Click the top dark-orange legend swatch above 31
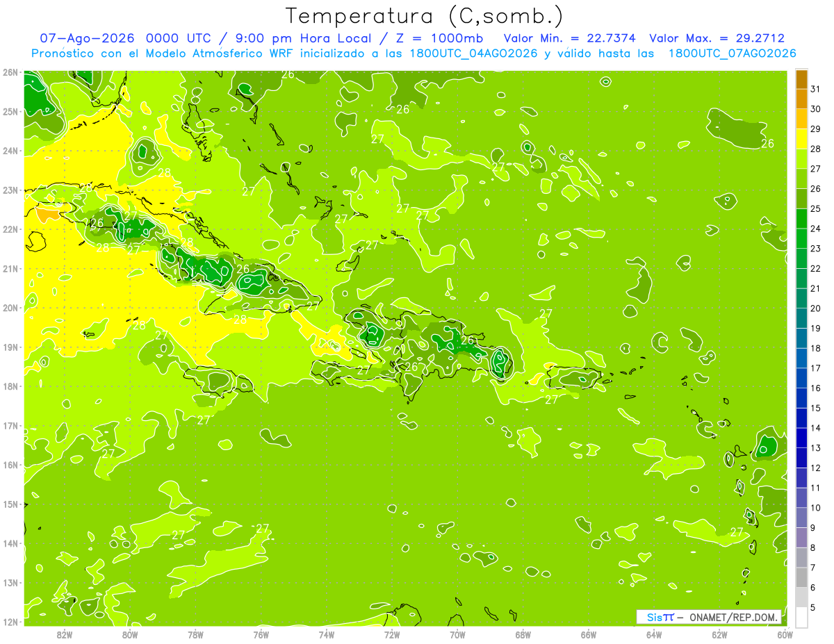The width and height of the screenshot is (834, 644). tap(801, 79)
